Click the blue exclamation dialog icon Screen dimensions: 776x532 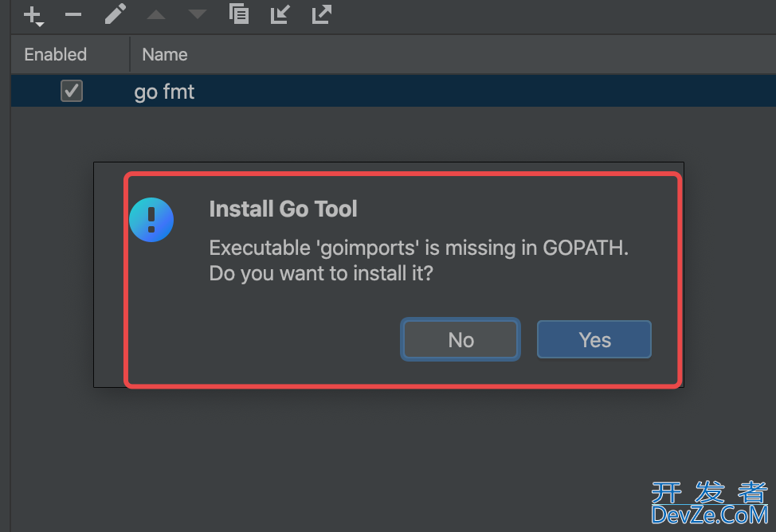click(x=151, y=220)
